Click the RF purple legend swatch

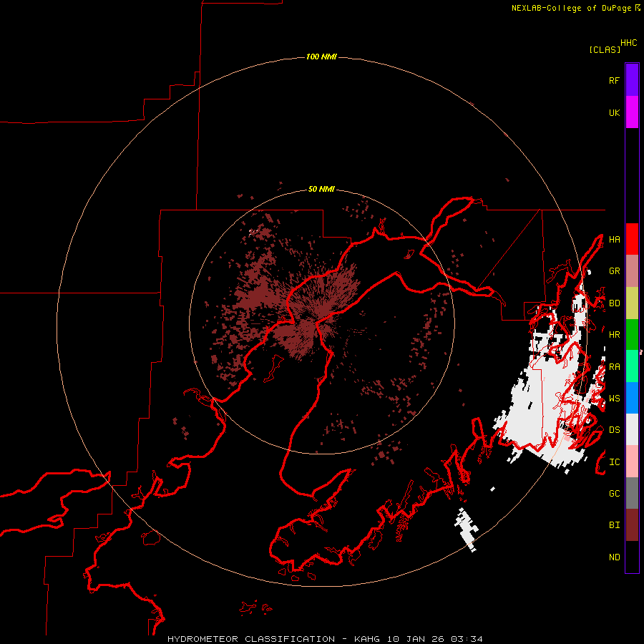pos(632,80)
